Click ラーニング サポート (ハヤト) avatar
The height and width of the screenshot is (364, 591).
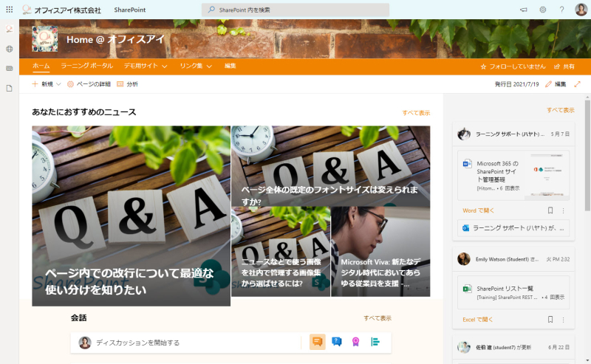pyautogui.click(x=464, y=134)
